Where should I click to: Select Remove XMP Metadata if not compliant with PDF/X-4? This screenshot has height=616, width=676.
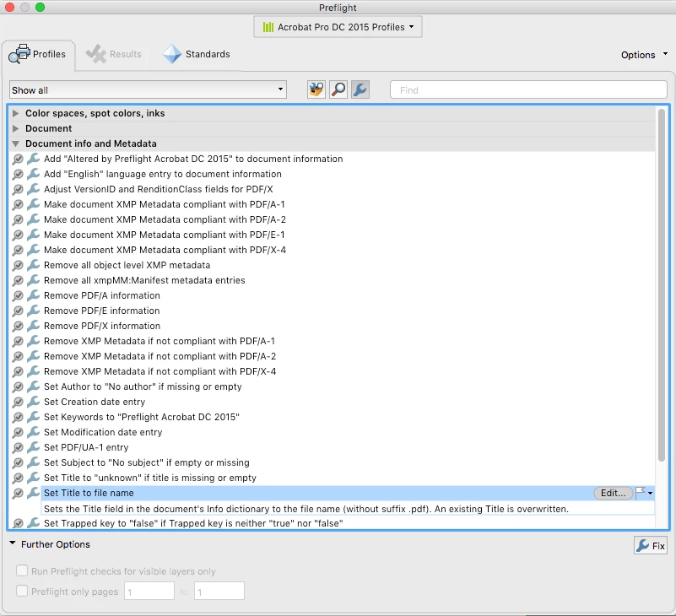point(160,371)
